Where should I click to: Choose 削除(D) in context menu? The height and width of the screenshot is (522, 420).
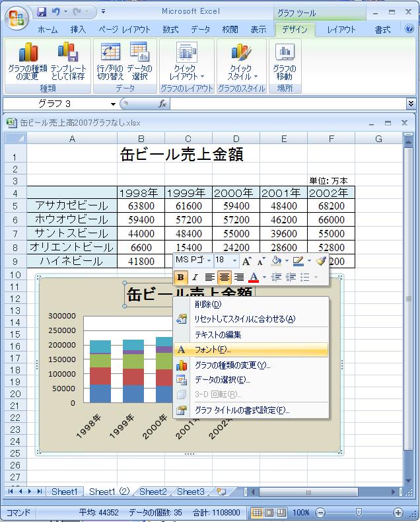250,304
